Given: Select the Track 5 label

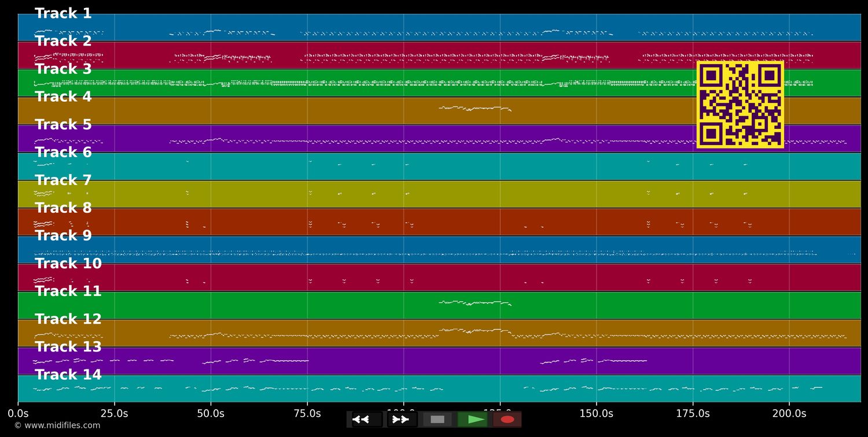Looking at the screenshot, I should 63,124.
